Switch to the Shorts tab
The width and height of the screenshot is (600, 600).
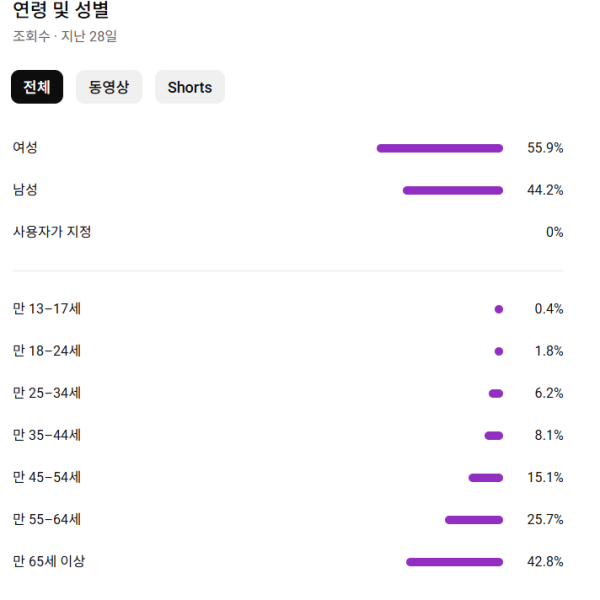pyautogui.click(x=190, y=87)
